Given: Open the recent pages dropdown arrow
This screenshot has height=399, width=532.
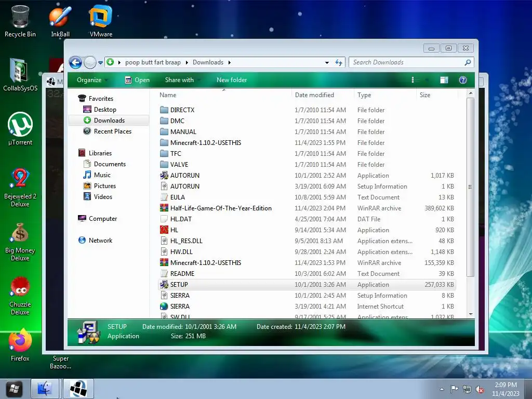Looking at the screenshot, I should click(100, 63).
